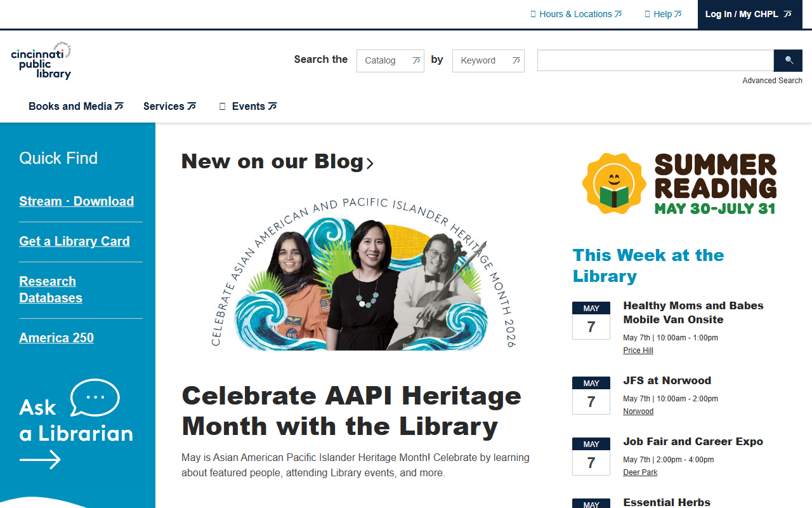Open the Summer Reading May 30-July 31 banner text
This screenshot has width=812, height=508.
click(715, 184)
